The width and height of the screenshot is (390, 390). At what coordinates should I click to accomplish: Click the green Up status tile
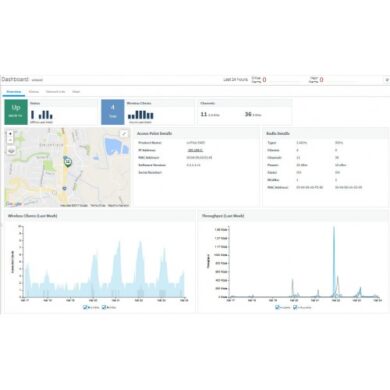pyautogui.click(x=16, y=112)
